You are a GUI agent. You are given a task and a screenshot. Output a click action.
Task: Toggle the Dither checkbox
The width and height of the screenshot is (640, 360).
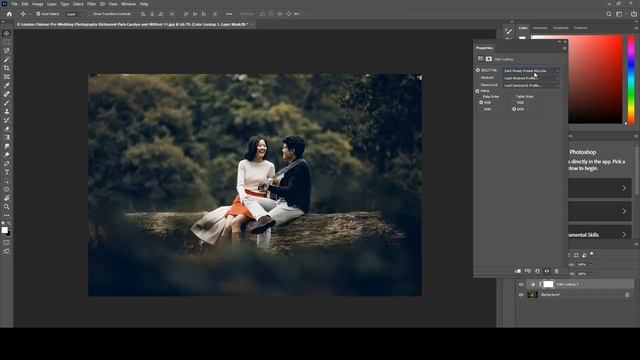pyautogui.click(x=478, y=91)
